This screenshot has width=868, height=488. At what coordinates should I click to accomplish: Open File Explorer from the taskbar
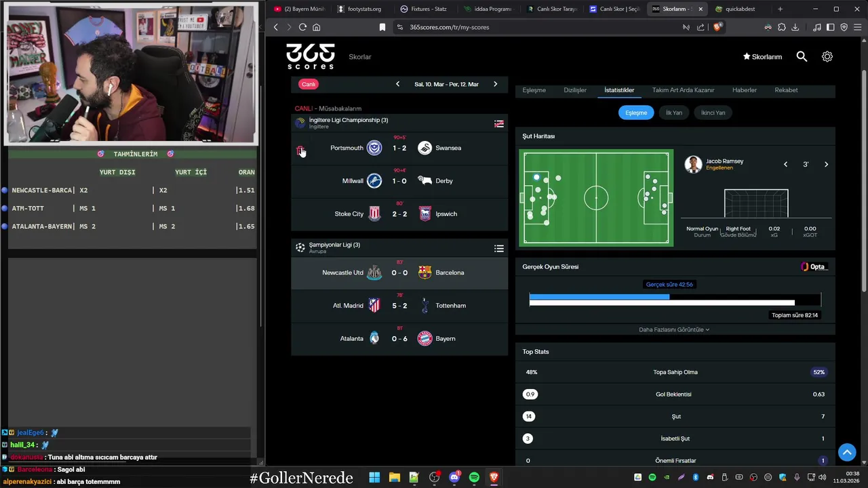point(394,477)
